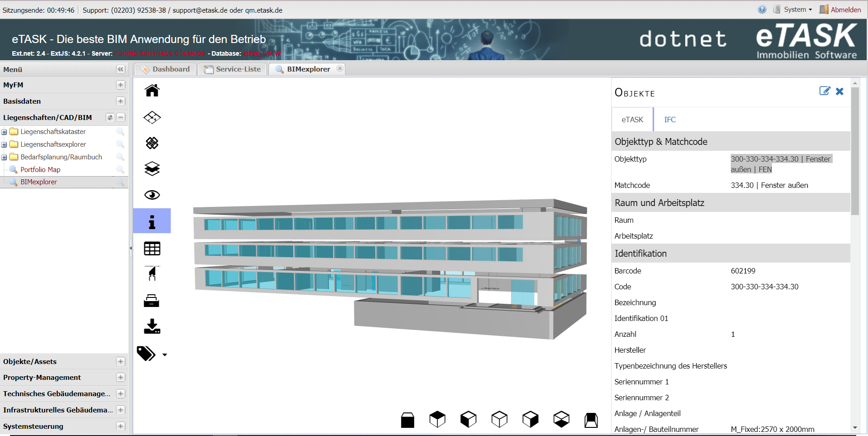Screen dimensions: 868x436
Task: Click the Raum und Arbeitsplatz section header
Action: pos(731,203)
